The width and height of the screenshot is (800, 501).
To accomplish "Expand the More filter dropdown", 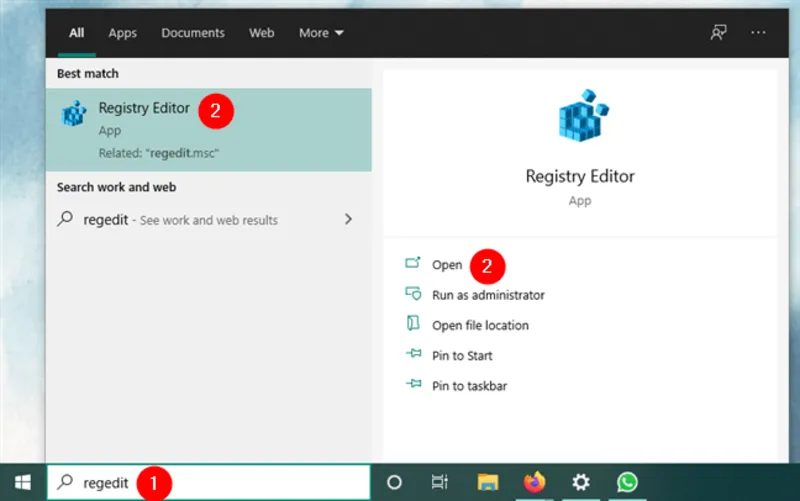I will 321,33.
